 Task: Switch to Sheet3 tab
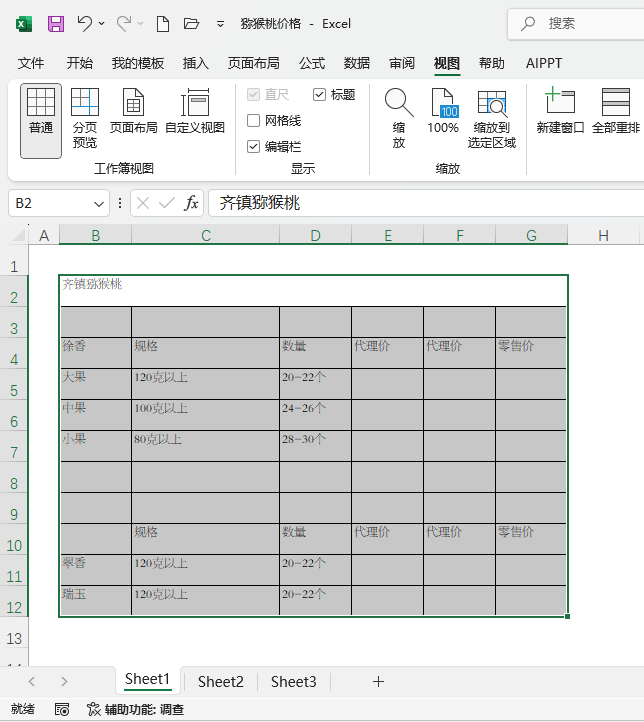click(x=293, y=681)
